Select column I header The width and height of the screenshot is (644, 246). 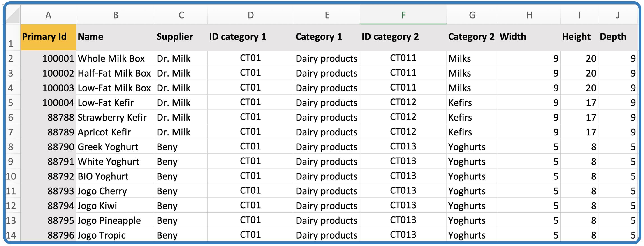point(579,15)
